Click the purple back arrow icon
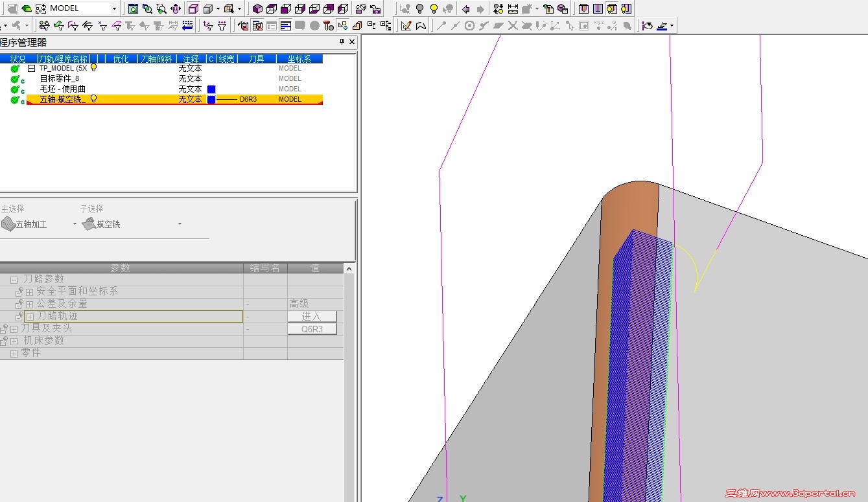This screenshot has width=868, height=502. [x=465, y=9]
